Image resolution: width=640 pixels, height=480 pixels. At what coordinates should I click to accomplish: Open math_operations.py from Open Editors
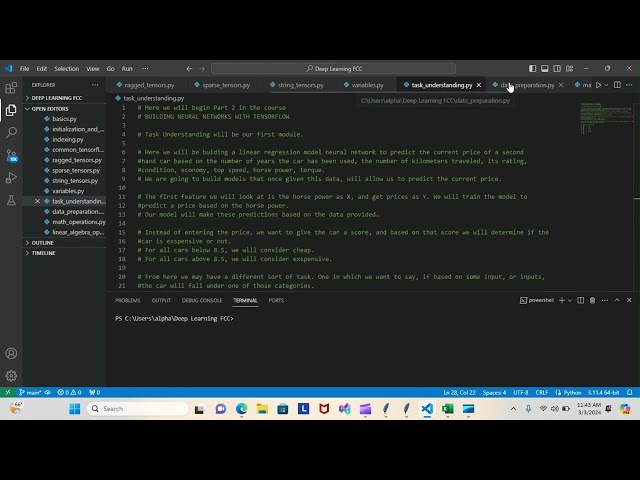pyautogui.click(x=78, y=222)
